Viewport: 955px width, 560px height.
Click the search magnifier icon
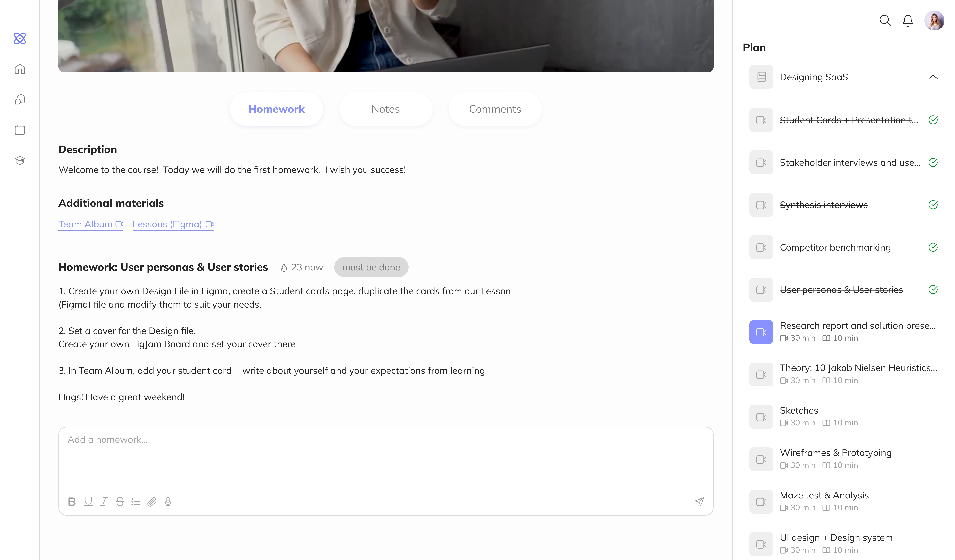[x=885, y=20]
